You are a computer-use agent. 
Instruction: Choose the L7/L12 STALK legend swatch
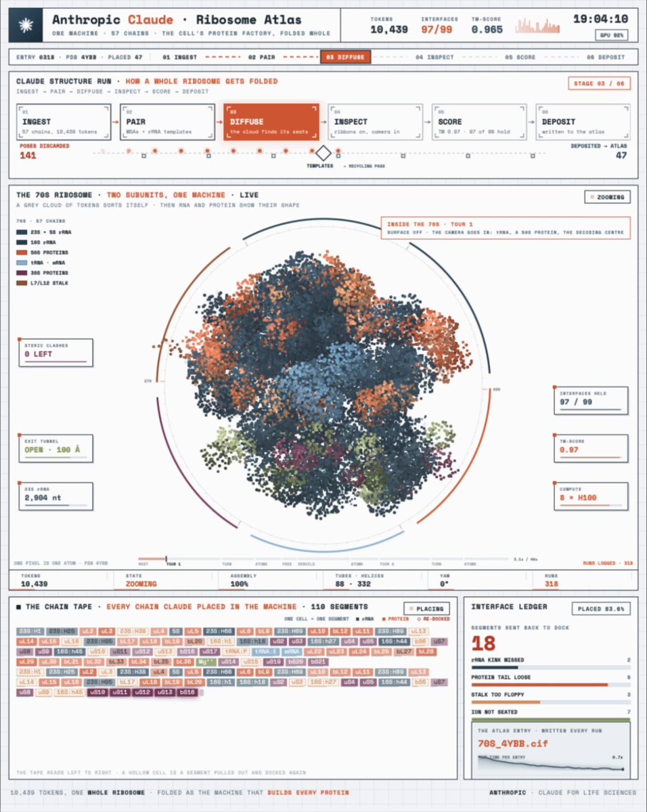point(22,283)
